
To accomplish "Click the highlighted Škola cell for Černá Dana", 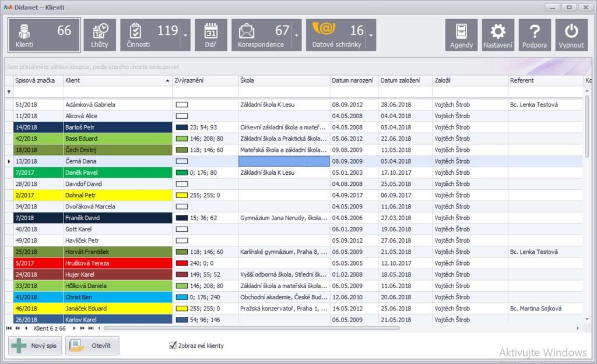I will point(284,161).
